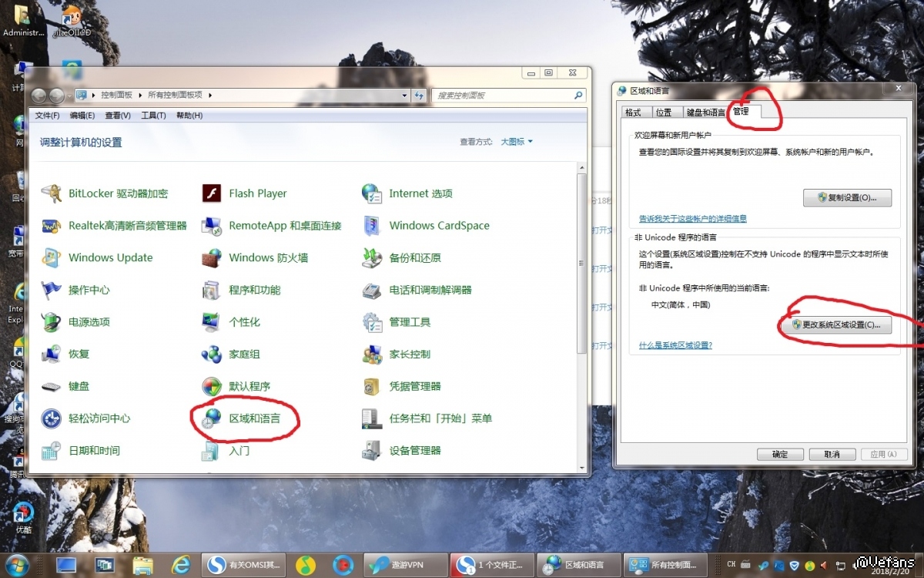Viewport: 924px width, 578px height.
Task: Open Windows CardSpace item
Action: coord(426,226)
